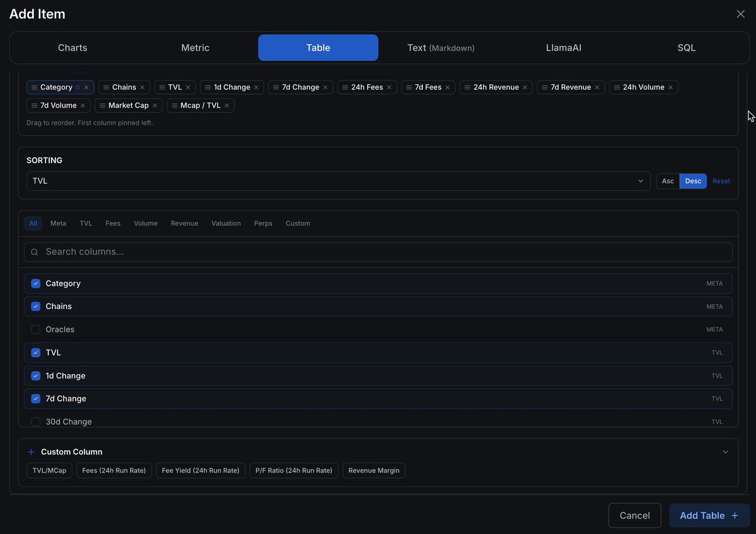Uncheck the TVL column checkbox

click(36, 353)
